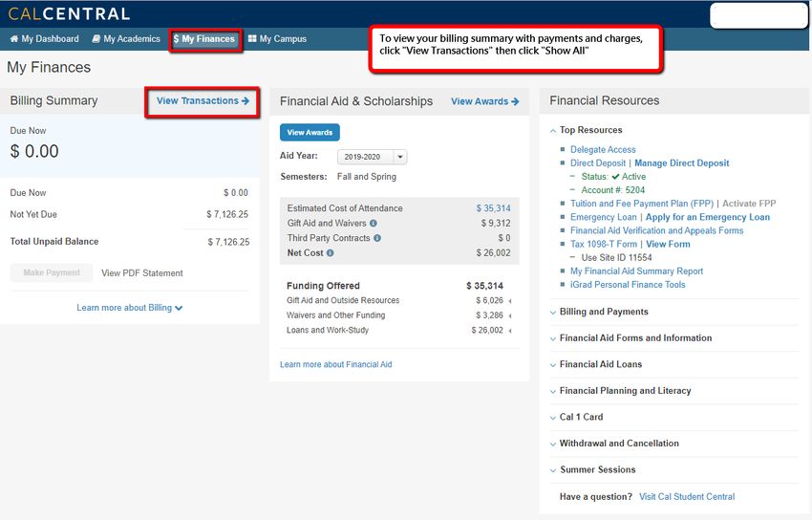Viewport: 812px width, 520px height.
Task: Click info icon next to Gift Aid and Waivers
Action: pyautogui.click(x=374, y=224)
